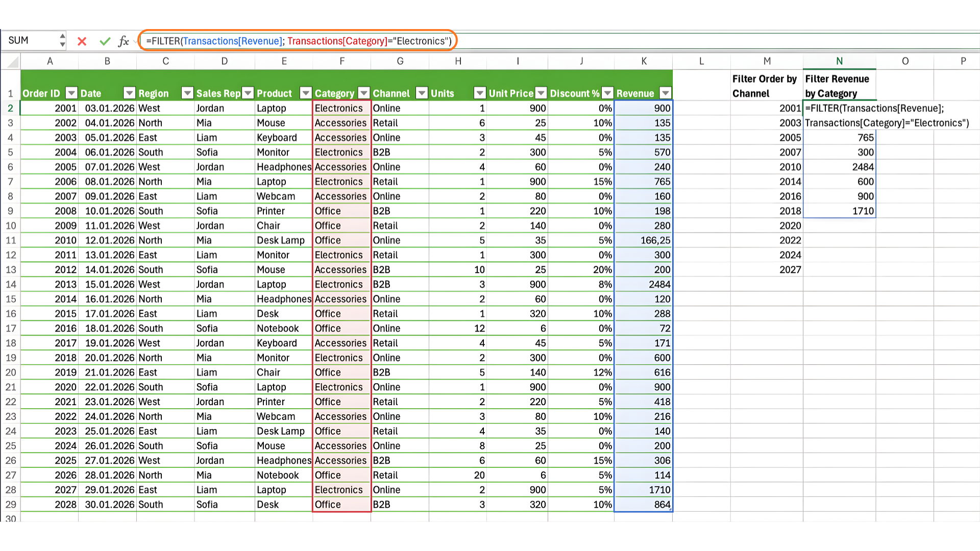Expand the Region filter arrow

pyautogui.click(x=187, y=93)
